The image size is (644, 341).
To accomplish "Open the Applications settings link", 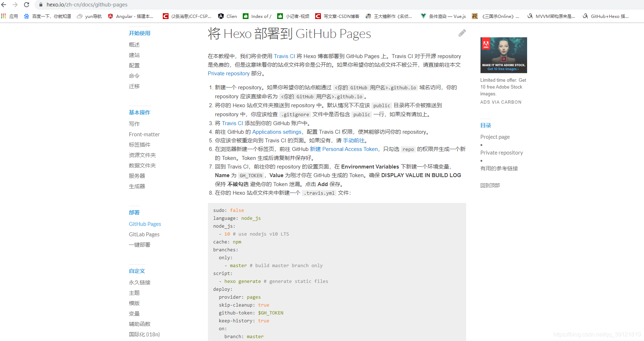I will [x=277, y=132].
